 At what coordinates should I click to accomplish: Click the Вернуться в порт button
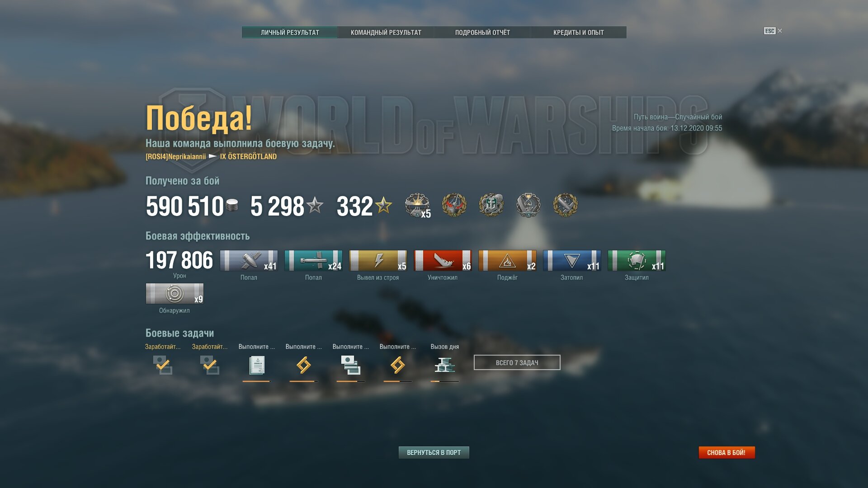point(434,452)
